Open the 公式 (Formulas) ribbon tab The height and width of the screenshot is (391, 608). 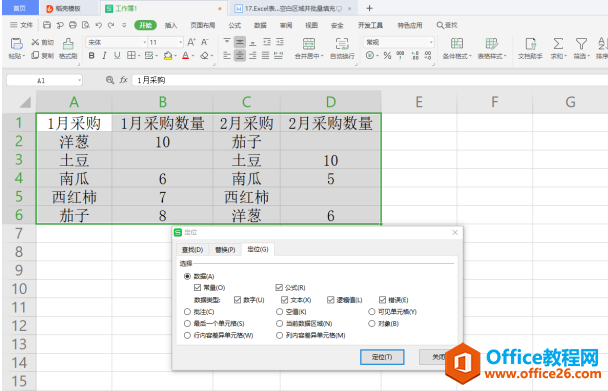pyautogui.click(x=235, y=25)
